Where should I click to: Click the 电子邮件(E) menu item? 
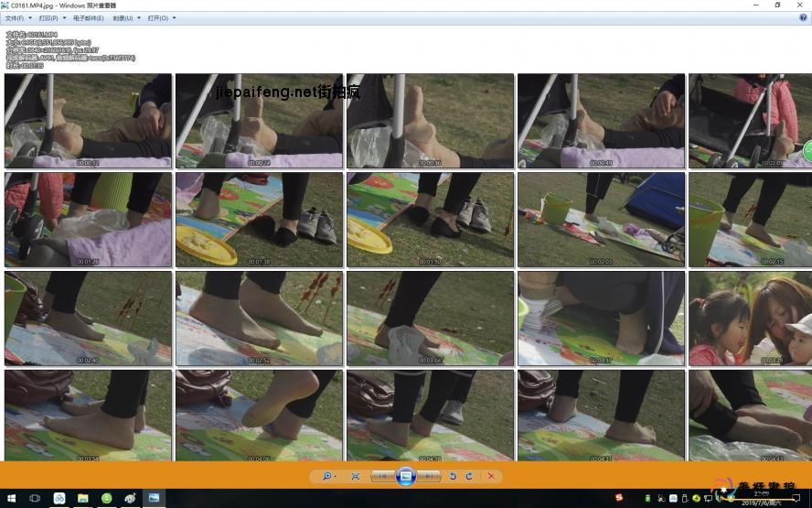tap(88, 17)
